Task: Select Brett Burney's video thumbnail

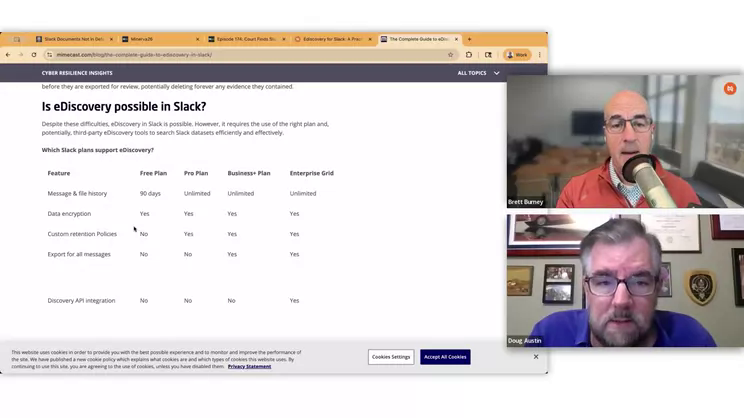Action: tap(624, 142)
